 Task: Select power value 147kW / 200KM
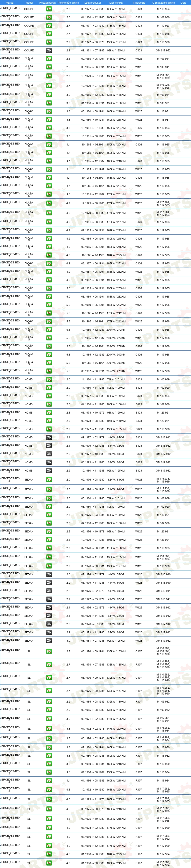click(x=116, y=729)
